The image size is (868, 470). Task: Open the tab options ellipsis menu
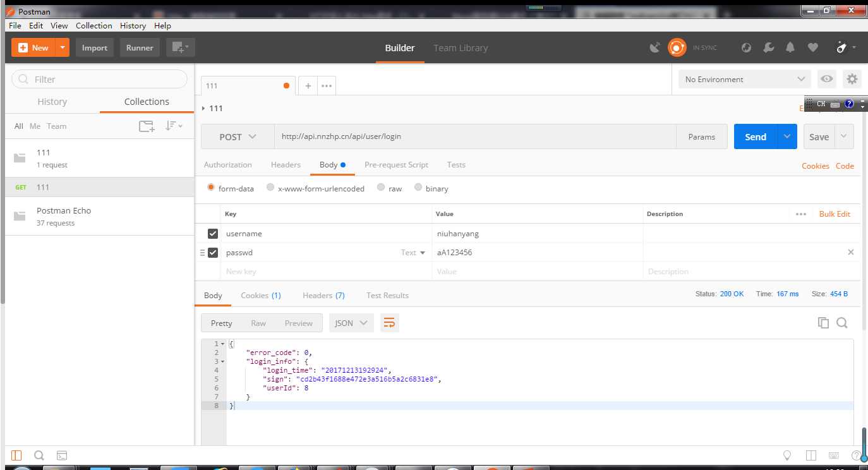pos(327,86)
